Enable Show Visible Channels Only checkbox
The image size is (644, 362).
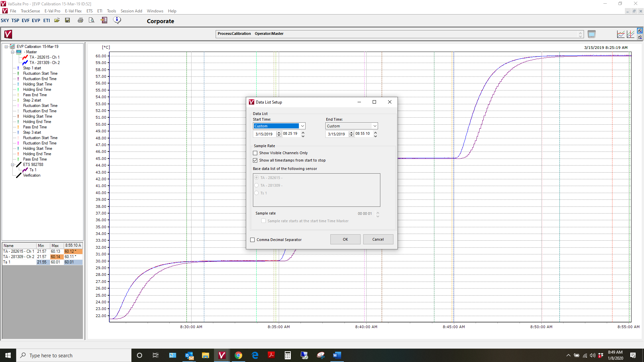(x=255, y=153)
